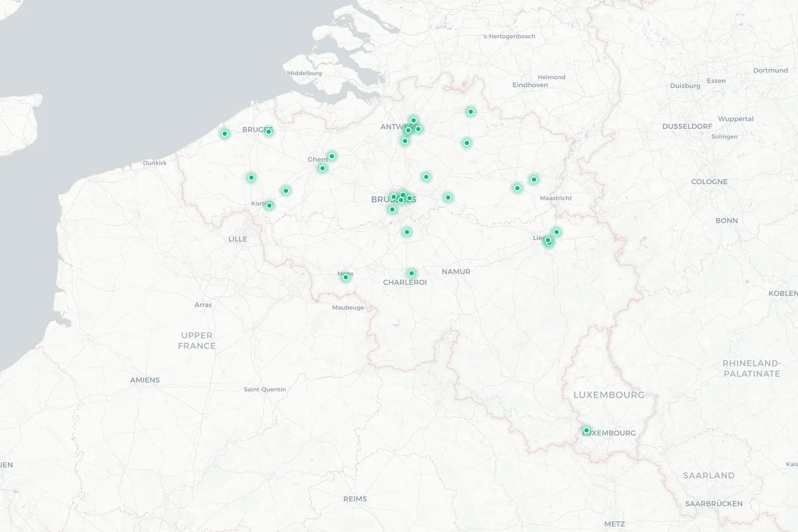This screenshot has height=532, width=798.
Task: Click the Helmond label
Action: click(x=551, y=77)
